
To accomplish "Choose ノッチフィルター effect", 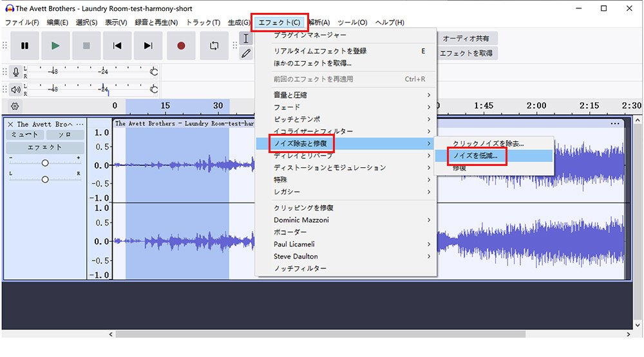I will coord(345,268).
